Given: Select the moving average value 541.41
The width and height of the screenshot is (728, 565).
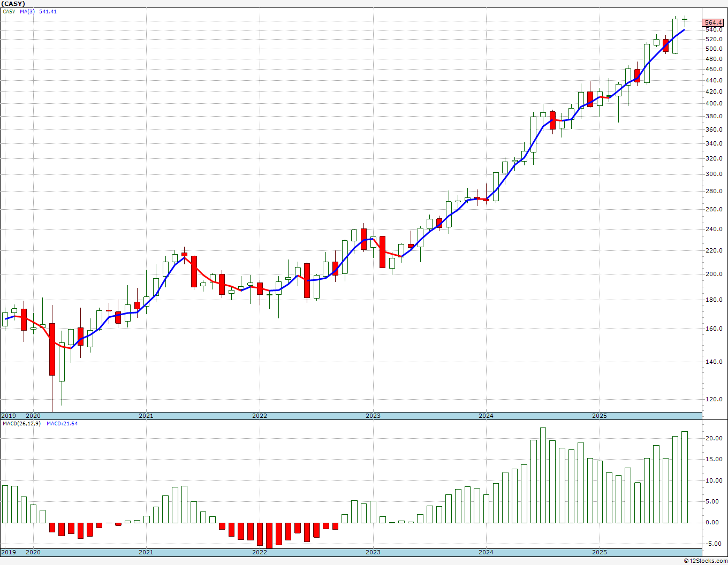Looking at the screenshot, I should [x=48, y=11].
